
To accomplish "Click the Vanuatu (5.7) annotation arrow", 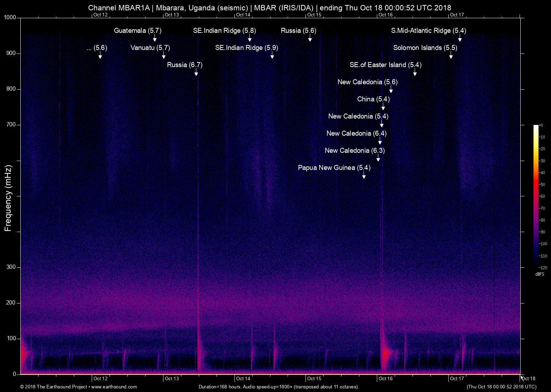I will coord(164,56).
